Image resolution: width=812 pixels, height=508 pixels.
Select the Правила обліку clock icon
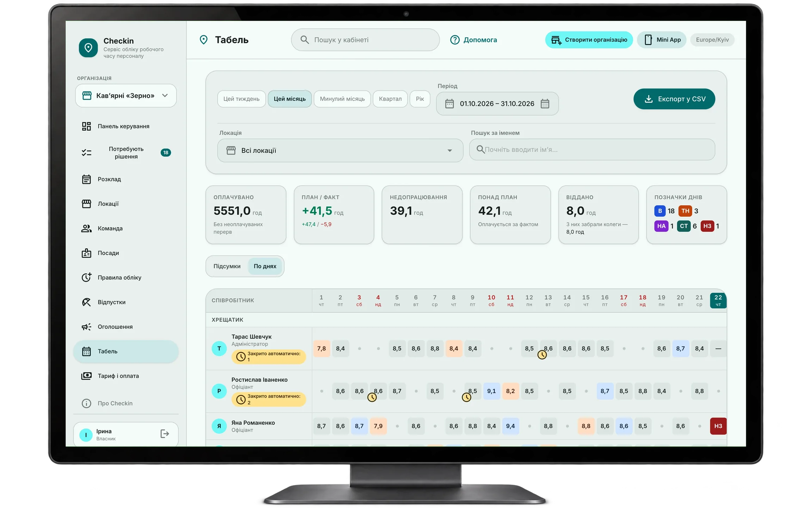coord(86,277)
